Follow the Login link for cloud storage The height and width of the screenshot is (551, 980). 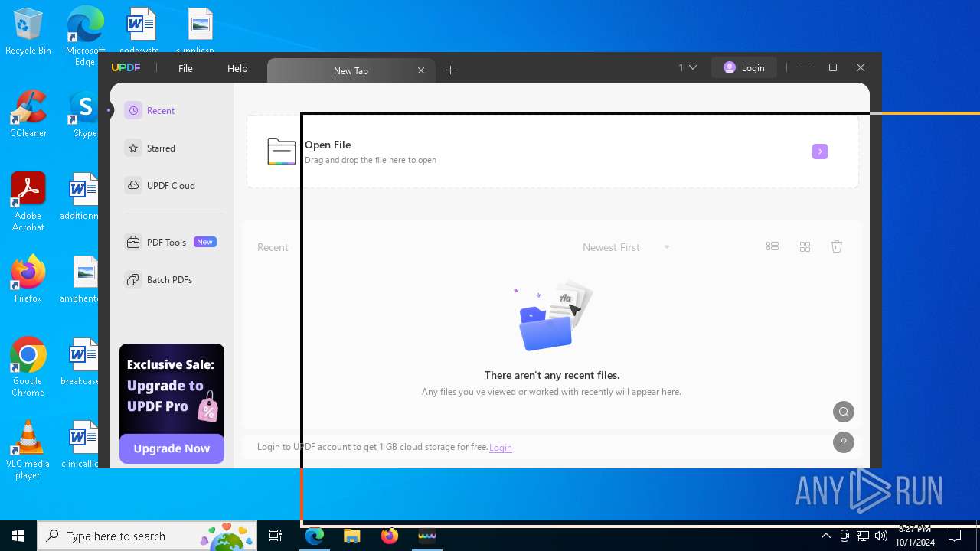click(501, 448)
